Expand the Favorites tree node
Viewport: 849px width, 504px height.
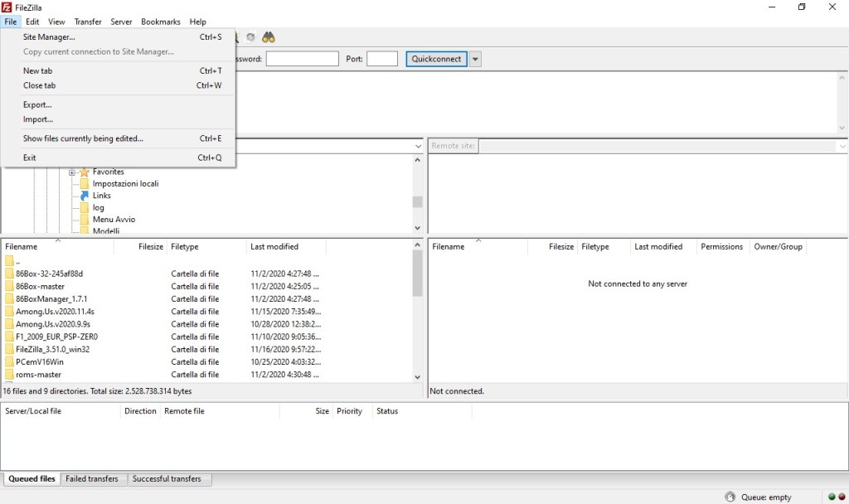(x=72, y=172)
